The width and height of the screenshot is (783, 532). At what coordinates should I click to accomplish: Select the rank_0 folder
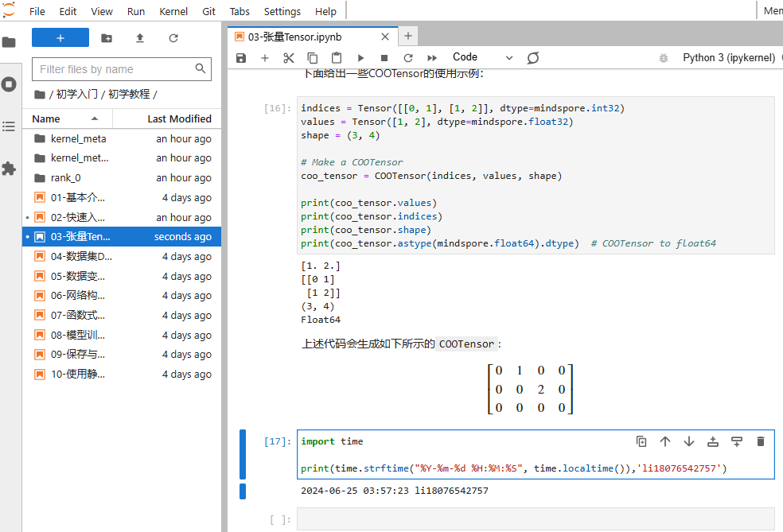pyautogui.click(x=122, y=177)
